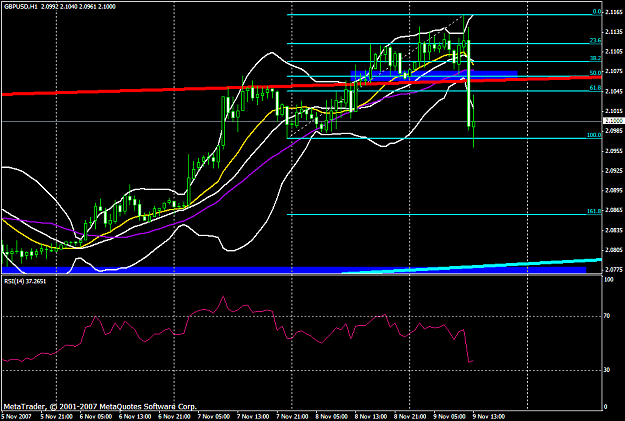This screenshot has width=625, height=421.
Task: Click the 2.0805 price axis label
Action: (x=613, y=250)
